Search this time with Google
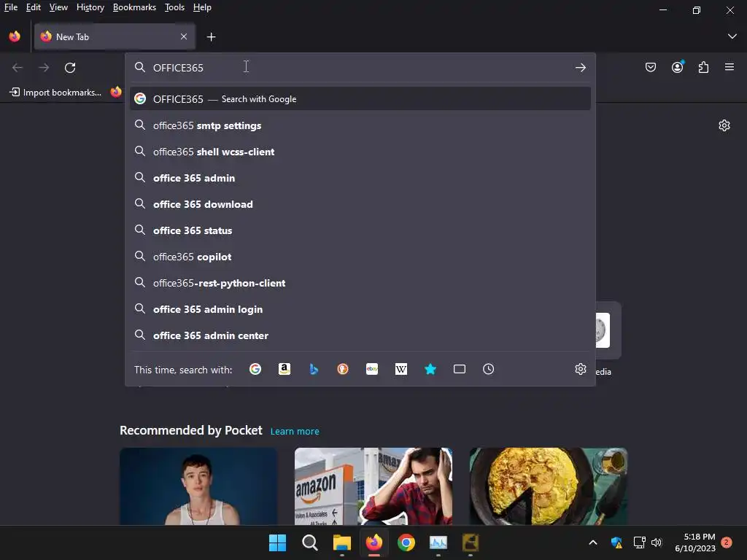This screenshot has height=560, width=747. pyautogui.click(x=255, y=369)
